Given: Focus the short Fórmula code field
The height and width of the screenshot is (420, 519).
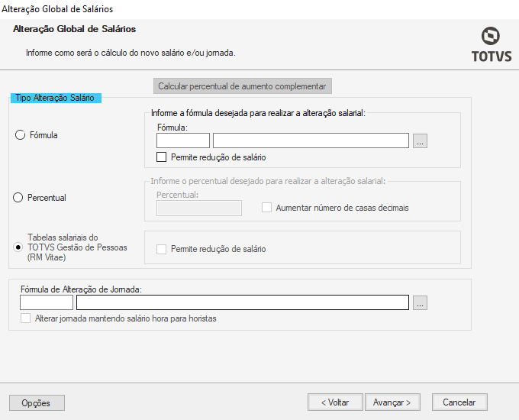Looking at the screenshot, I should (x=183, y=141).
